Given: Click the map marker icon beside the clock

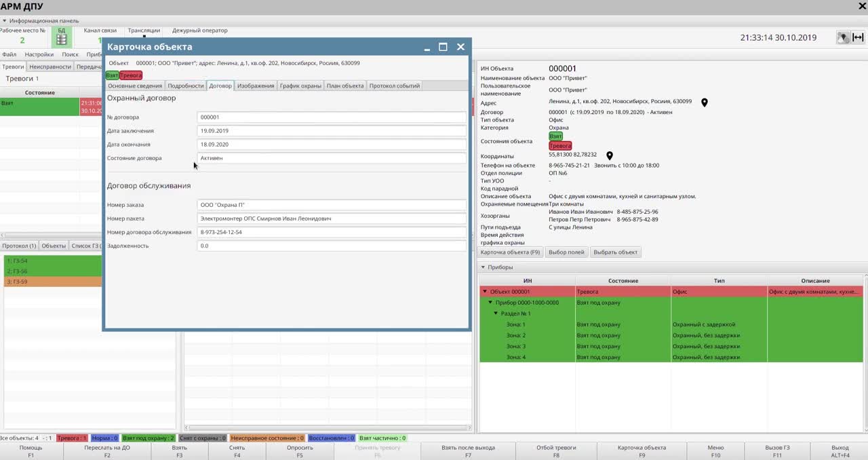Looking at the screenshot, I should point(843,38).
